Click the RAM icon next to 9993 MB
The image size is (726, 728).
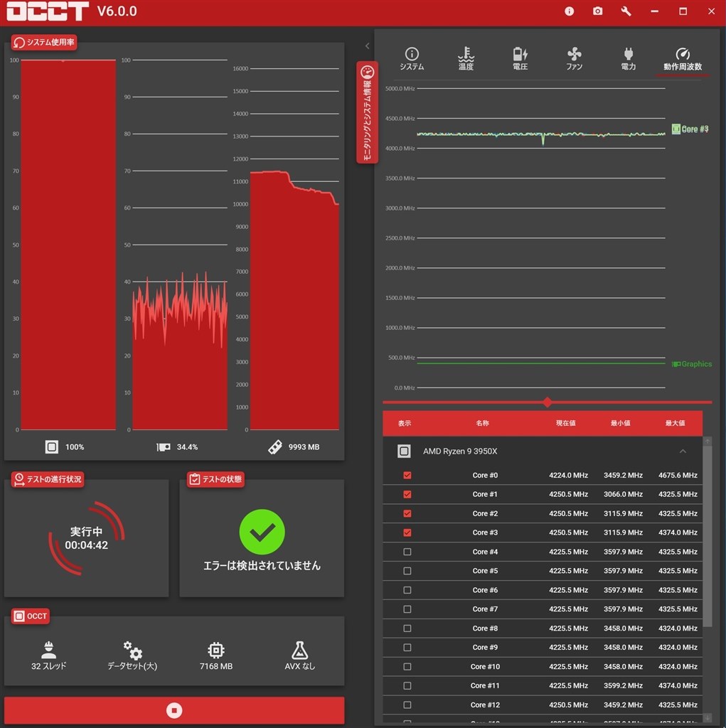pyautogui.click(x=275, y=446)
